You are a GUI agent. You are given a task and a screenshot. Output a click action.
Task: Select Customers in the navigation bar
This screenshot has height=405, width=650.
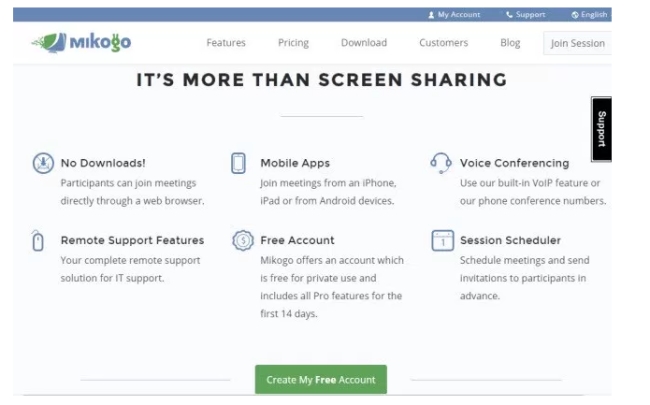(x=443, y=43)
